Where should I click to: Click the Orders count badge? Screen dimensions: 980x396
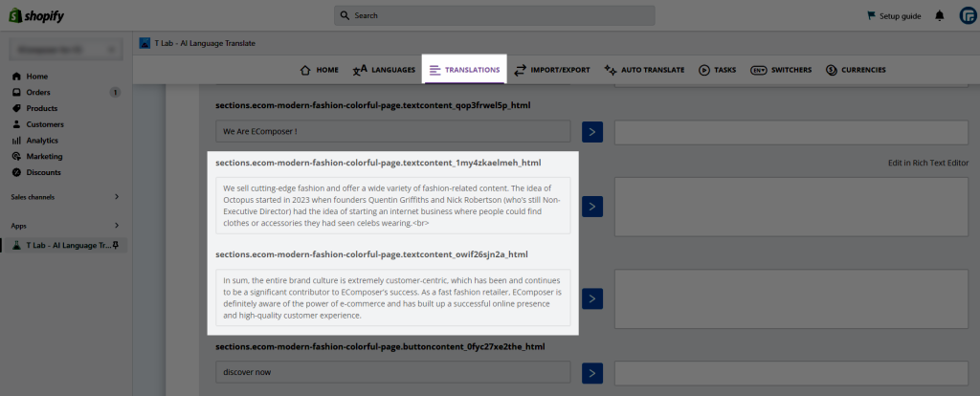(115, 93)
